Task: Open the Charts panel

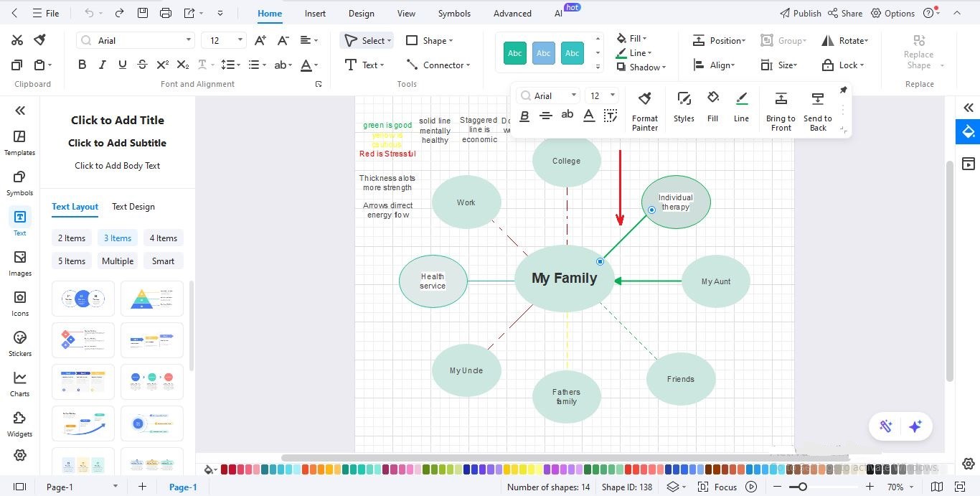Action: click(19, 383)
